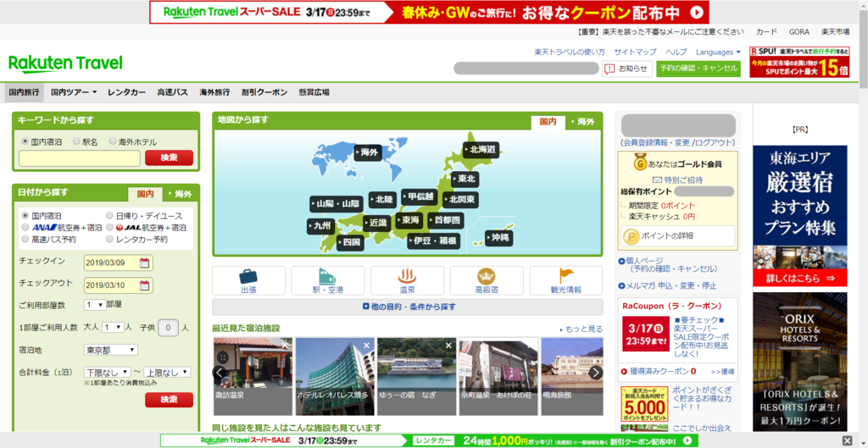Open the 海外旅行 nav item
This screenshot has width=868, height=448.
[214, 92]
